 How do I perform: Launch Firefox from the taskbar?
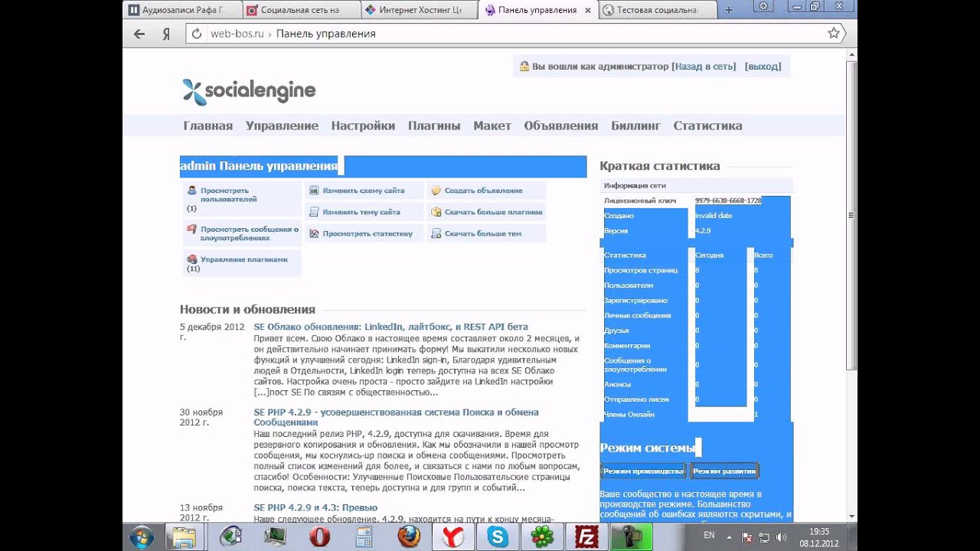409,537
